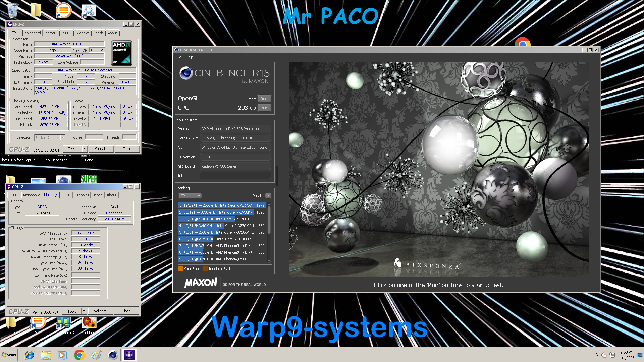Show hidden tray icons arrow
Image resolution: width=644 pixels, height=362 pixels.
click(597, 355)
